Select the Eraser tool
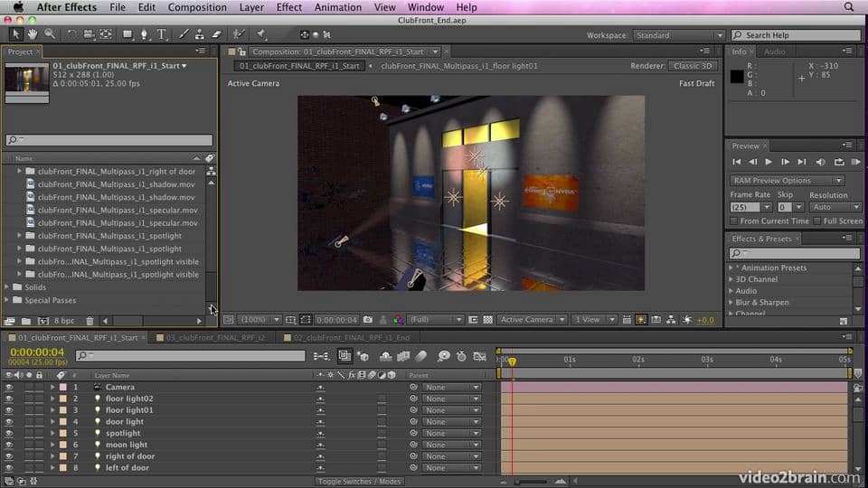Viewport: 868px width, 488px height. pos(216,34)
